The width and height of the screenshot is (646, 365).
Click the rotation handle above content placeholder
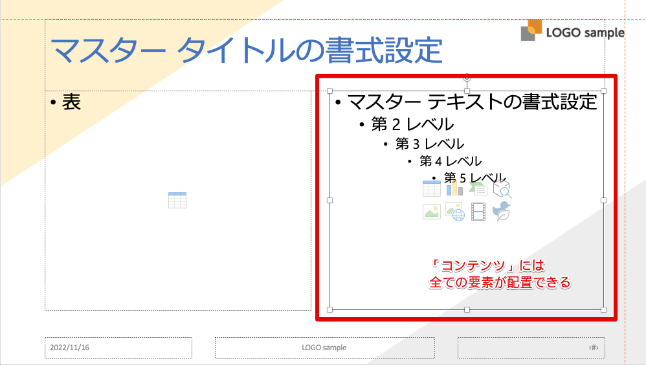[x=467, y=77]
